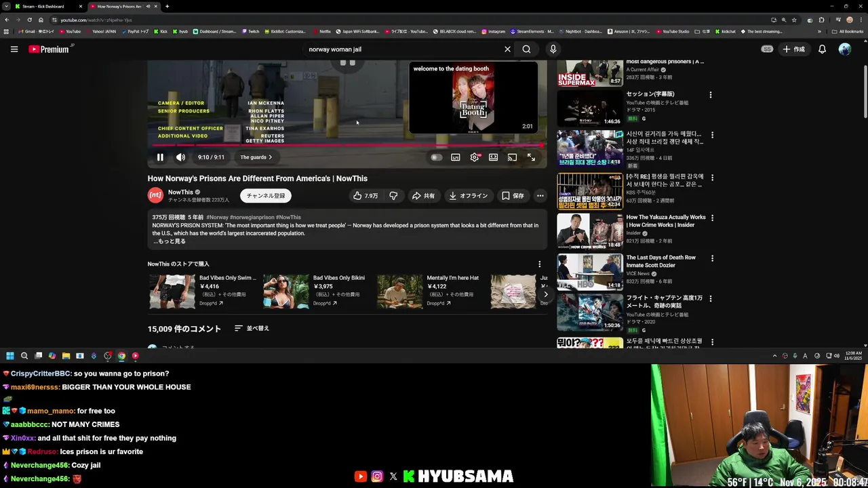
Task: Open Windows taskbar search
Action: (24, 356)
